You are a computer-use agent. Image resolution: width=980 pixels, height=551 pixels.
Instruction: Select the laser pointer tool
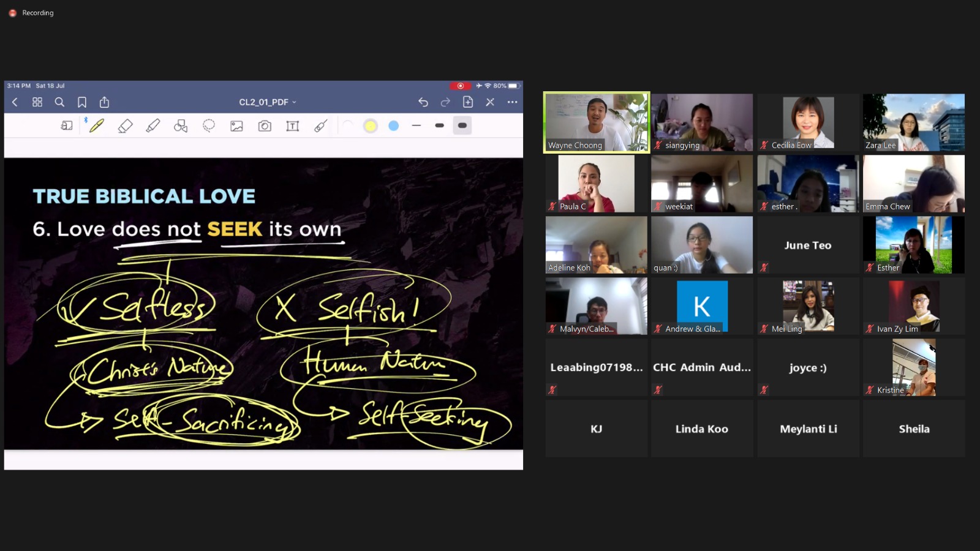(x=320, y=126)
